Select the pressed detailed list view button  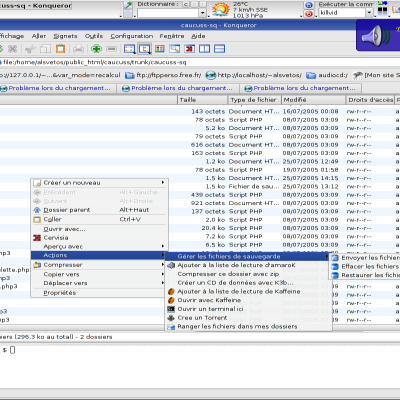(145, 49)
